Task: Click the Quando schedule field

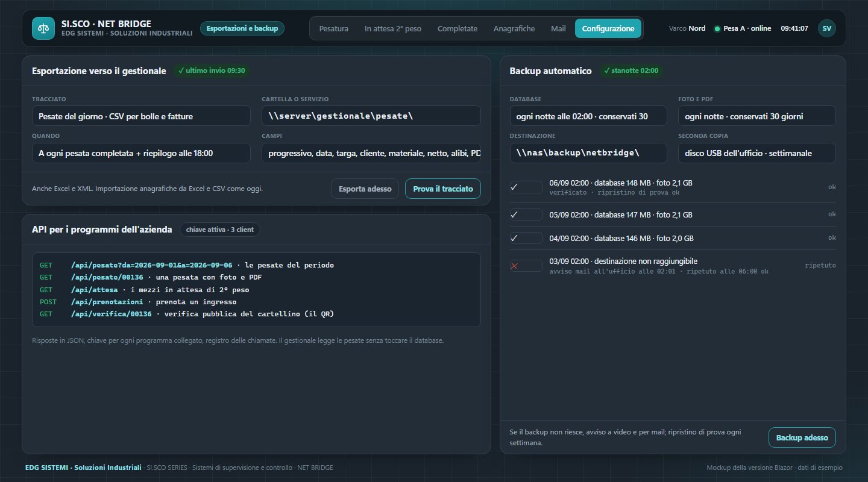Action: click(141, 153)
